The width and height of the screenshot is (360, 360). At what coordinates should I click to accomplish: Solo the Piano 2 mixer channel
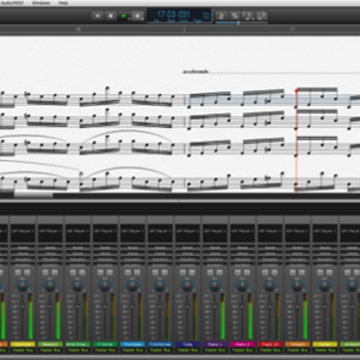[247, 273]
